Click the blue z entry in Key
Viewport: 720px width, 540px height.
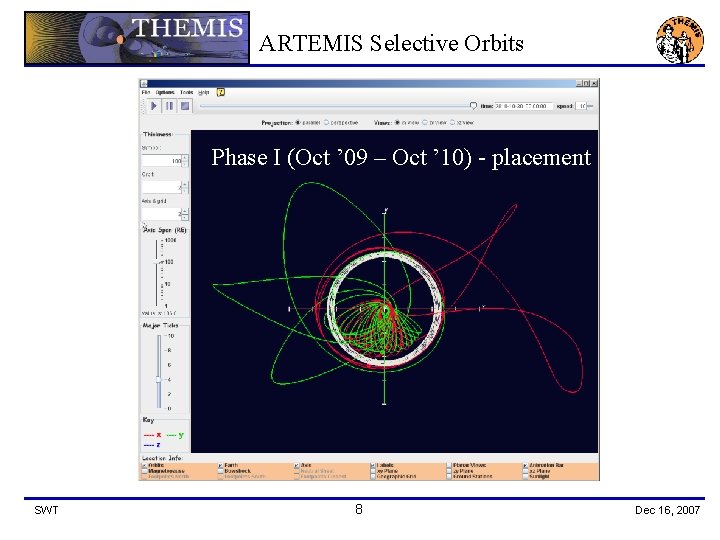(x=152, y=444)
